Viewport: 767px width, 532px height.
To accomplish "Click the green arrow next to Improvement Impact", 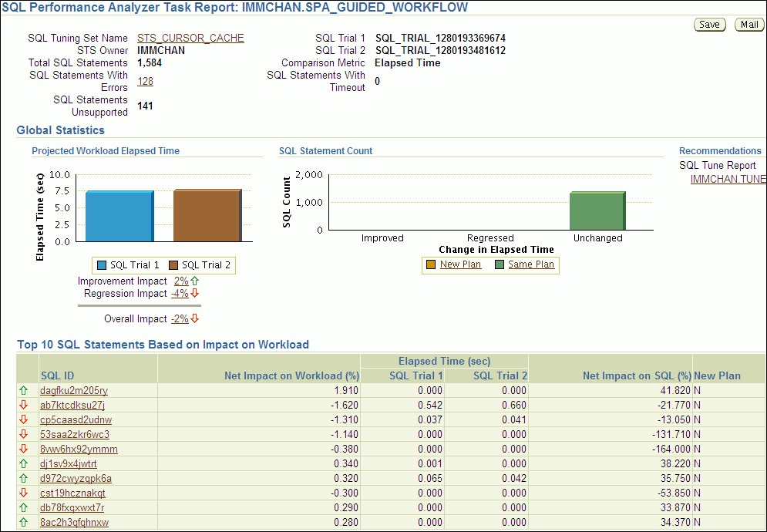I will tap(194, 281).
